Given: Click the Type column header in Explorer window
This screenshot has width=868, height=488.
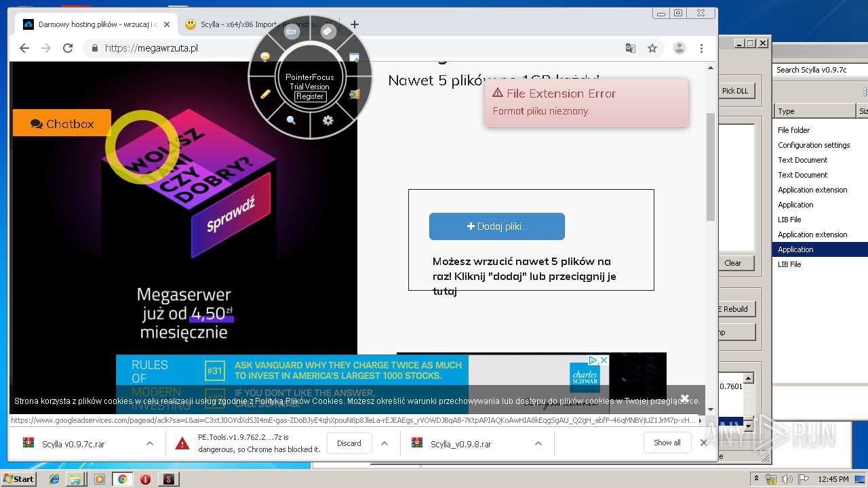Looking at the screenshot, I should coord(815,111).
